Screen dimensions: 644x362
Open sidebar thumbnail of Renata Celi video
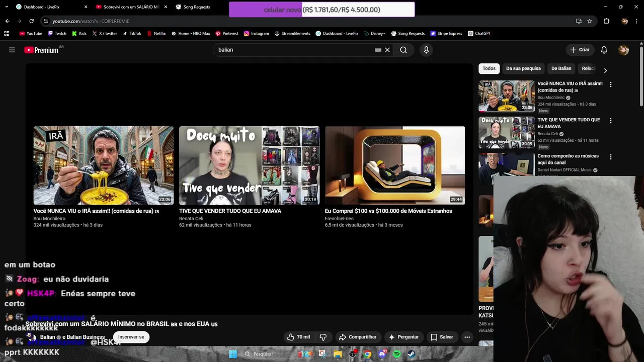pos(507,133)
